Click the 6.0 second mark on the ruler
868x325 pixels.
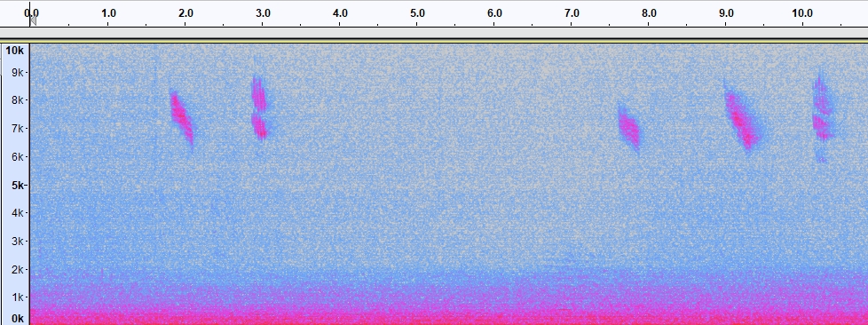pyautogui.click(x=494, y=12)
